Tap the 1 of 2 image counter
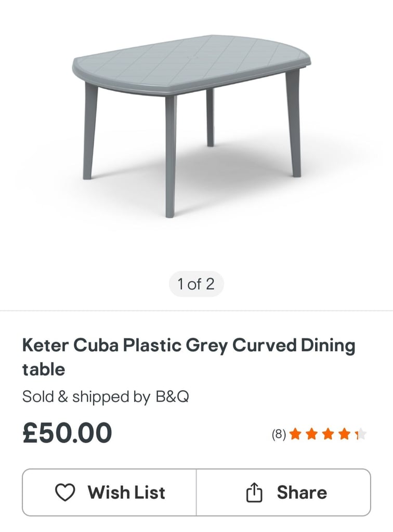Image resolution: width=393 pixels, height=532 pixels. (196, 284)
